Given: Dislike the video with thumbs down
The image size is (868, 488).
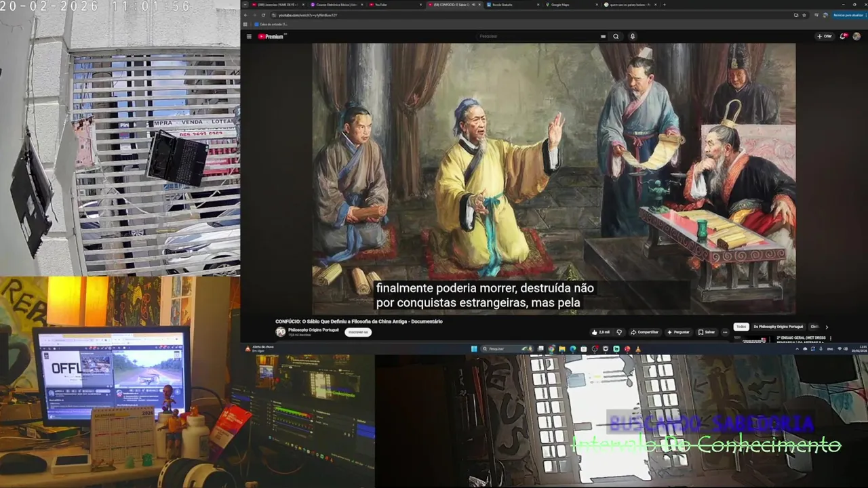Looking at the screenshot, I should [x=618, y=332].
